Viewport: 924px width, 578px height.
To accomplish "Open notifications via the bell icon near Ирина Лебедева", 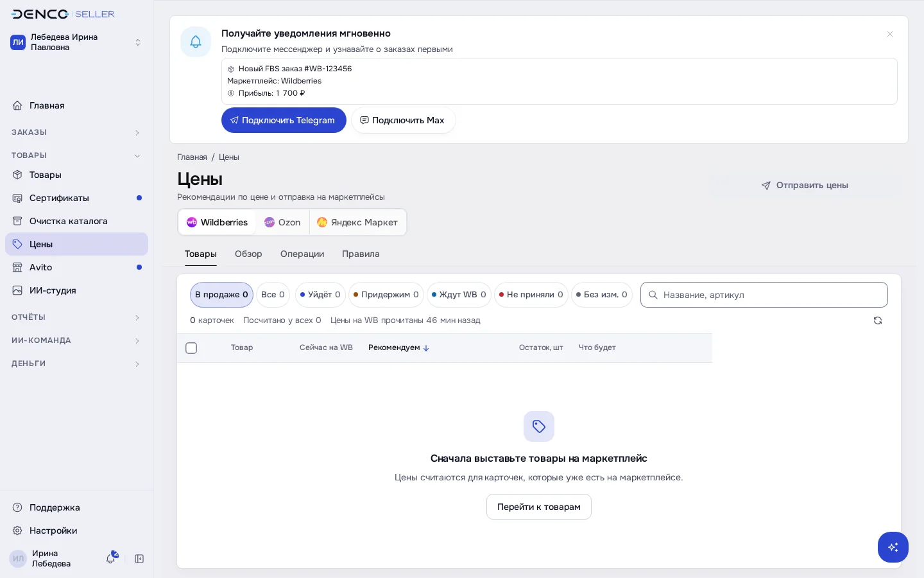I will (x=111, y=558).
